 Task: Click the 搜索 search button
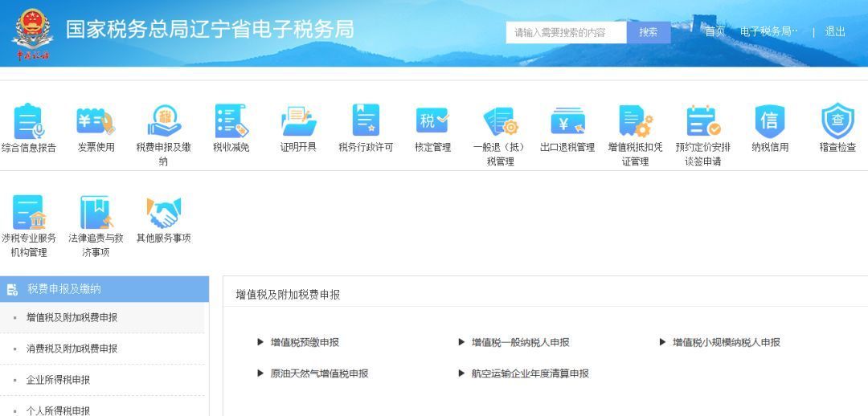pyautogui.click(x=649, y=32)
